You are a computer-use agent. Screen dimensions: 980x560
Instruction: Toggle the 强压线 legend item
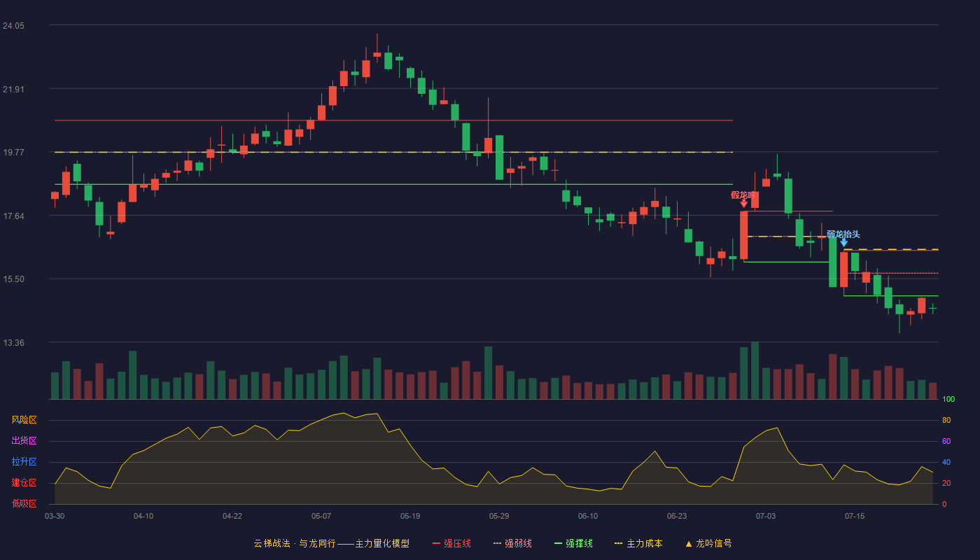pos(451,543)
